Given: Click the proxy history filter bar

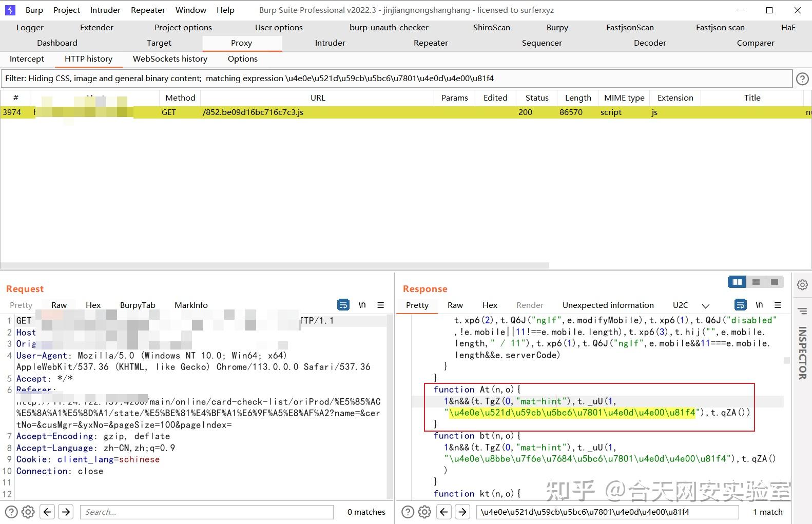Looking at the screenshot, I should pyautogui.click(x=396, y=79).
